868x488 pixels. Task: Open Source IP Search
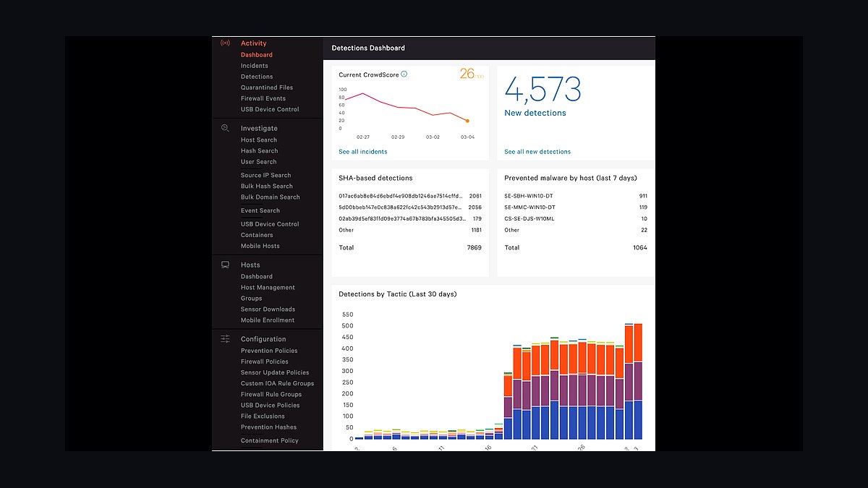point(266,175)
